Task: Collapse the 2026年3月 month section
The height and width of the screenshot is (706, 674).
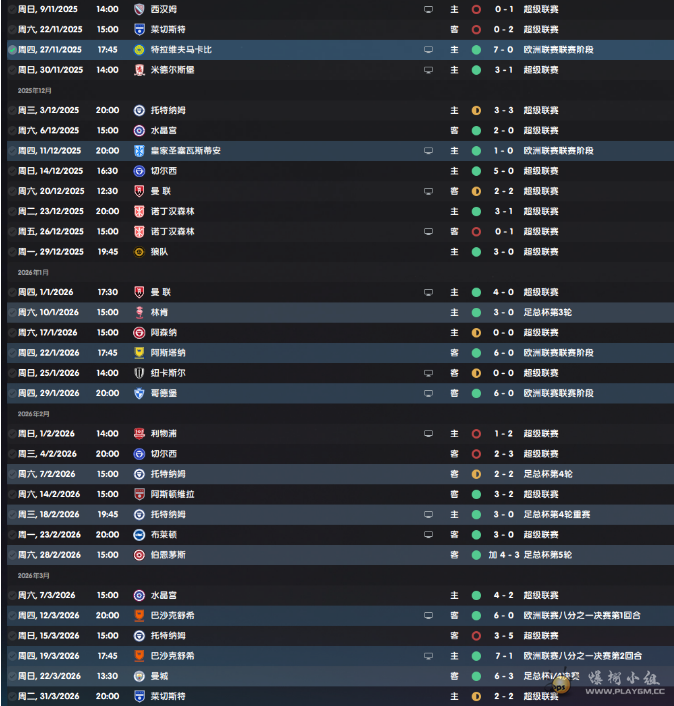Action: point(34,575)
